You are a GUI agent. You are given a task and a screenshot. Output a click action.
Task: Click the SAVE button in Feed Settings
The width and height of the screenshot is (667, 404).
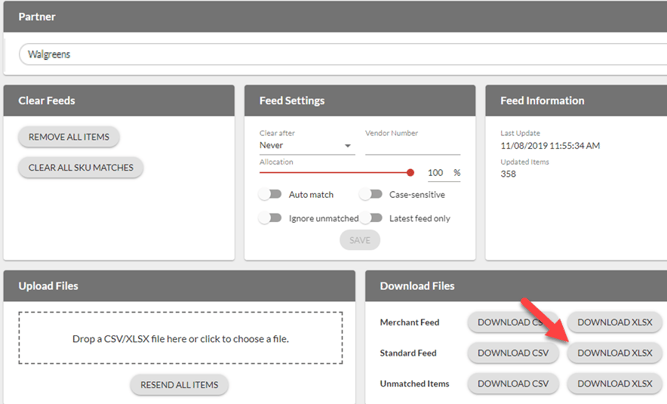(x=359, y=240)
